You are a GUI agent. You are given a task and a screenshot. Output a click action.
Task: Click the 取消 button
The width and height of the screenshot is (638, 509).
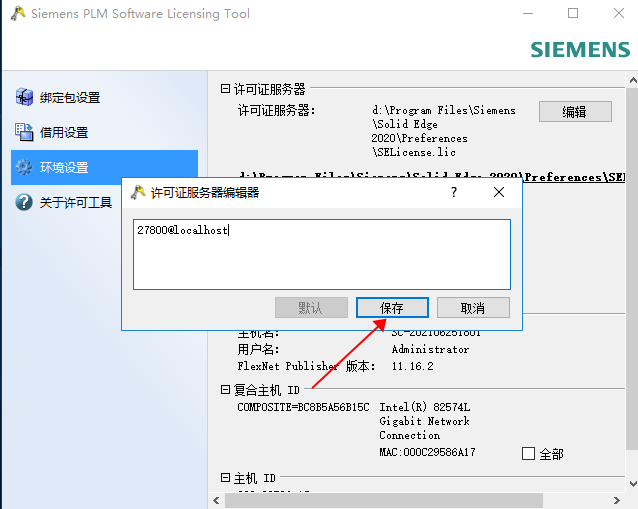pos(473,307)
